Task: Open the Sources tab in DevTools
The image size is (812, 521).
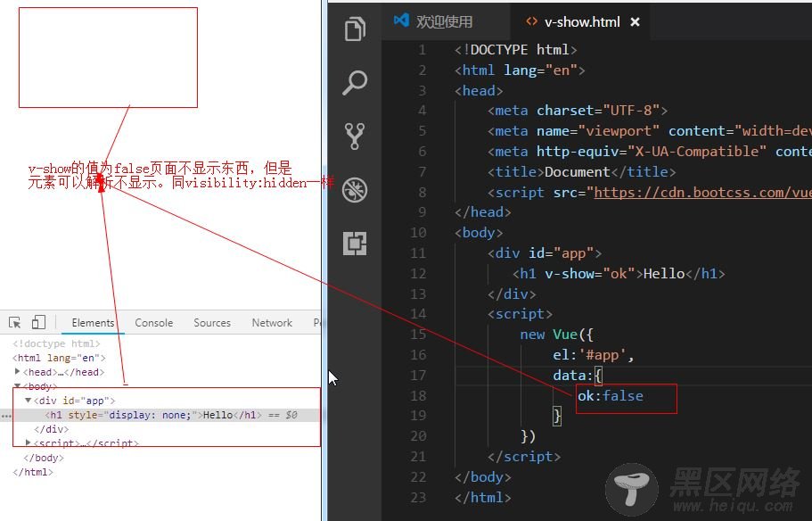Action: coord(212,322)
